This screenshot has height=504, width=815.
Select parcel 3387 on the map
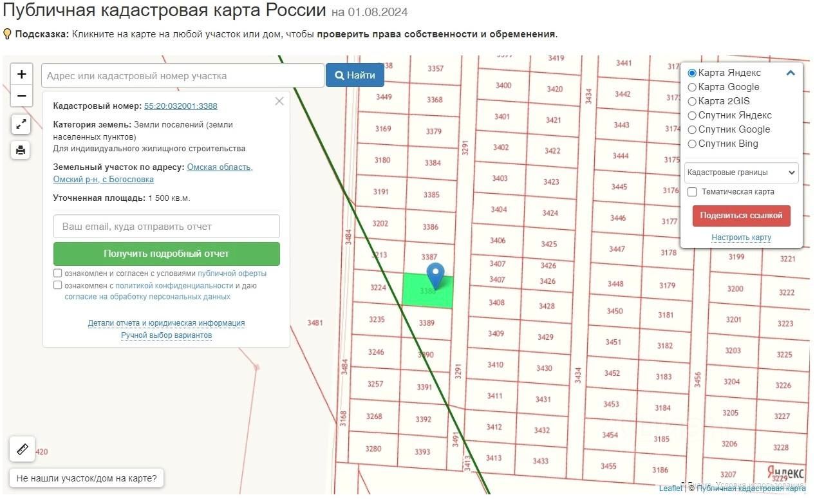point(429,257)
